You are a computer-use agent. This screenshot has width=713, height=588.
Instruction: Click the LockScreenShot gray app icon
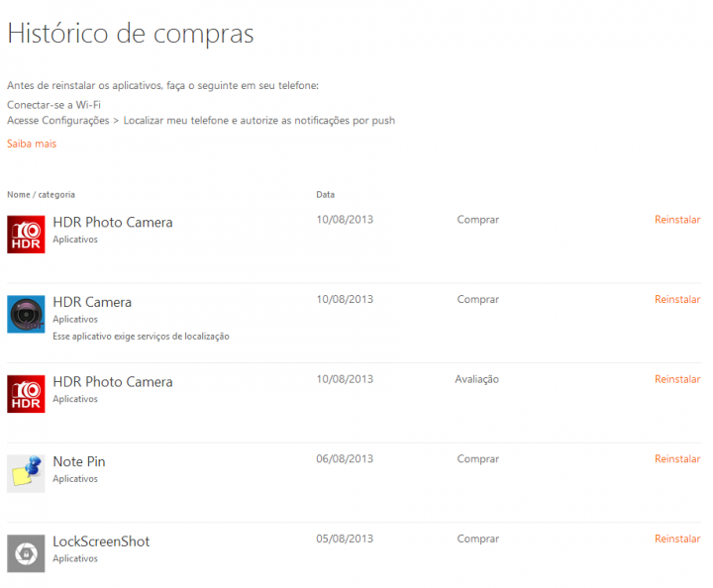(26, 553)
